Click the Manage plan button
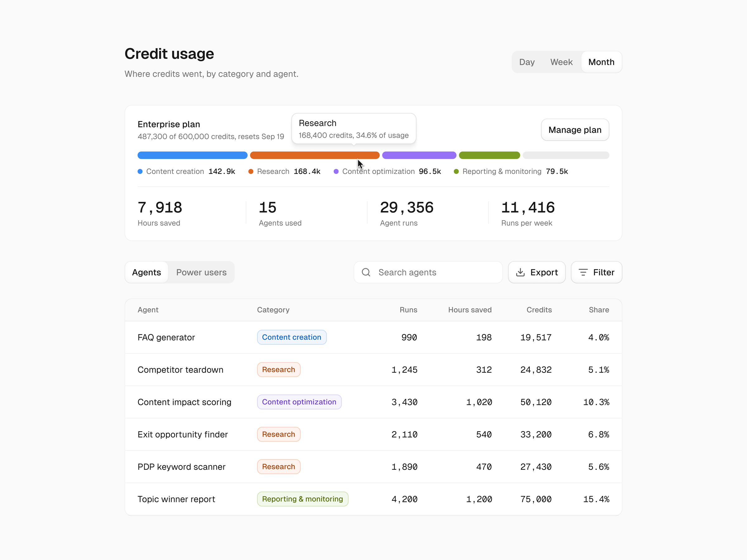Viewport: 747px width, 560px height. click(575, 130)
